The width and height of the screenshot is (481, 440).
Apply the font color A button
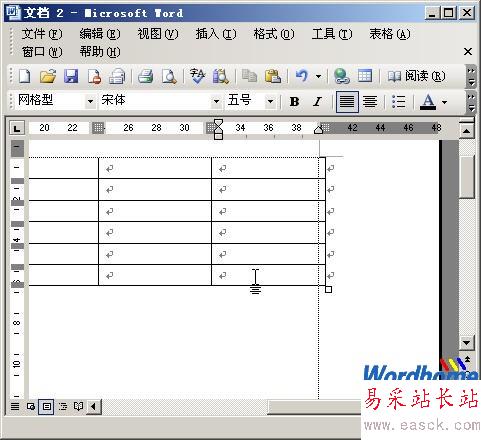click(x=428, y=102)
